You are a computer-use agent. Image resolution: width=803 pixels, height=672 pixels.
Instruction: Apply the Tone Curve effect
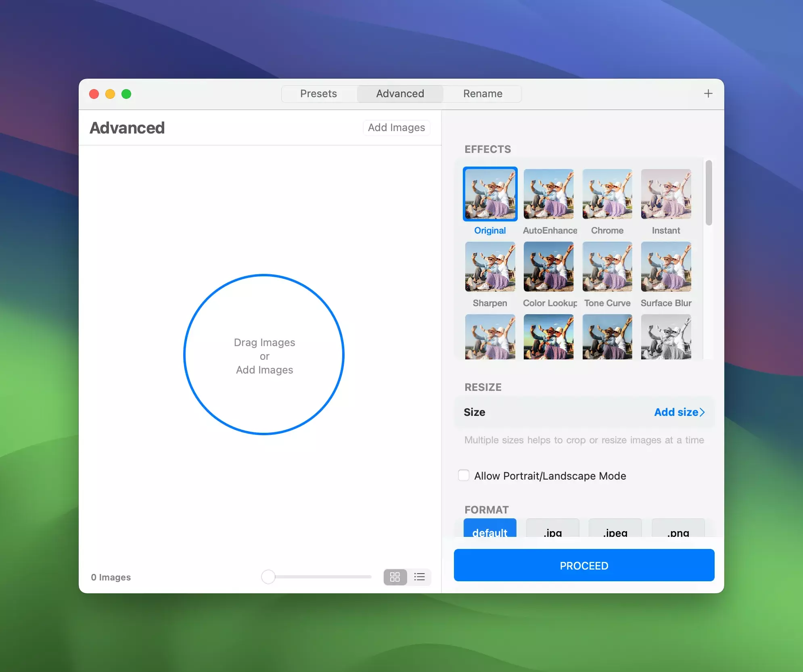[607, 267]
